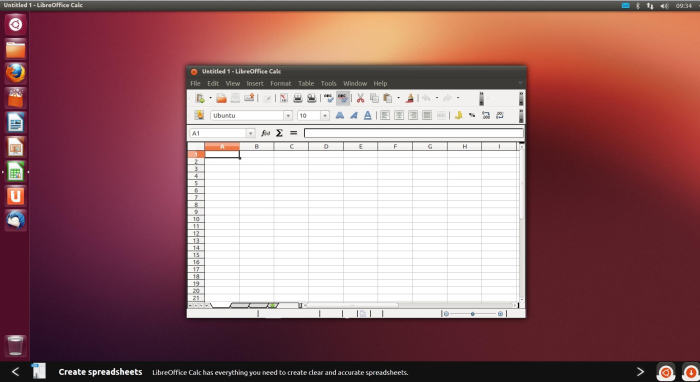Copy the selection using the toolbar icon
This screenshot has width=700, height=382.
coord(374,98)
